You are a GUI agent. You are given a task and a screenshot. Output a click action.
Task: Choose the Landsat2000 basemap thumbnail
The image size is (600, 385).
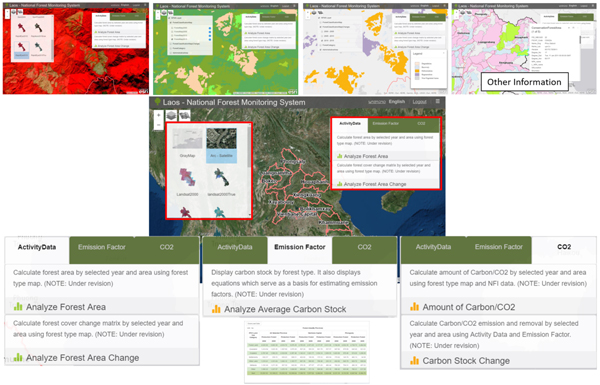(187, 182)
